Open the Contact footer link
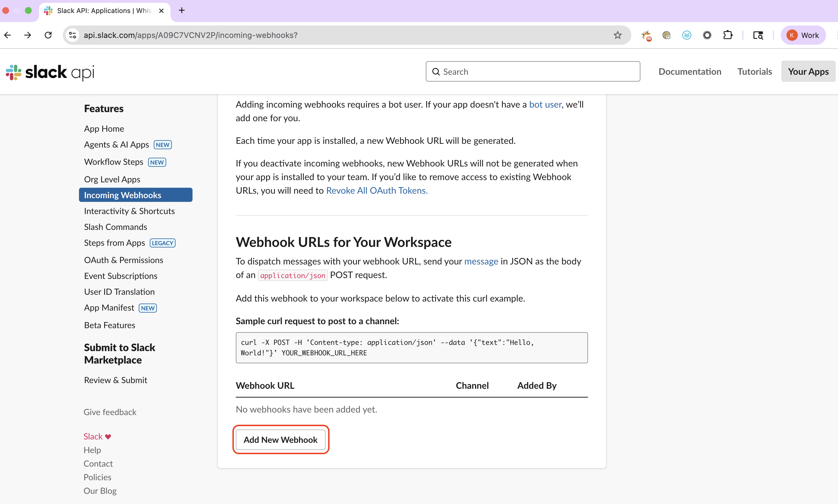Viewport: 838px width, 504px height. [x=98, y=464]
